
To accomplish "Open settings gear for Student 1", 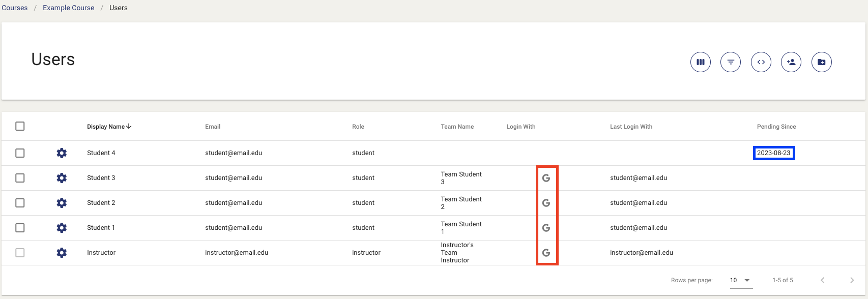I will click(62, 228).
